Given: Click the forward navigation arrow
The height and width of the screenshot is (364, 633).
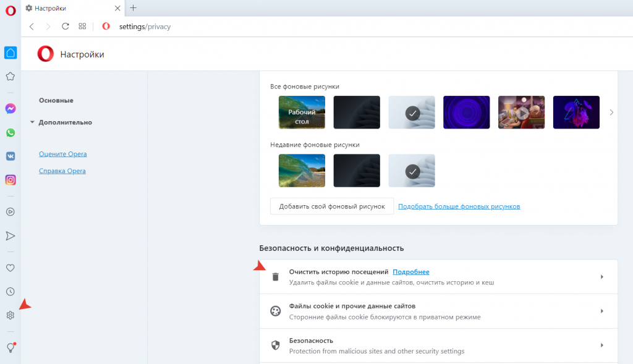Looking at the screenshot, I should 48,27.
